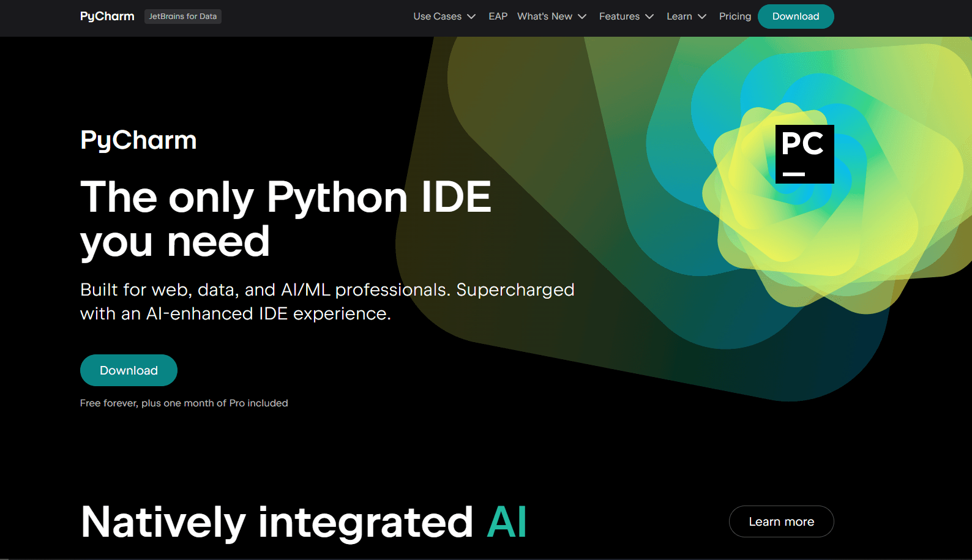This screenshot has width=972, height=560.
Task: Expand the Learn dropdown menu
Action: 686,17
